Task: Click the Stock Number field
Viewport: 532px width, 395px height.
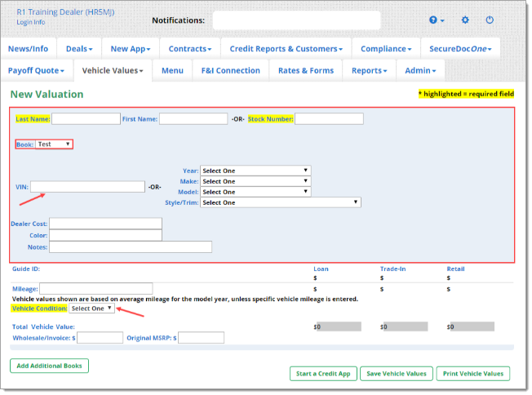Action: 329,119
